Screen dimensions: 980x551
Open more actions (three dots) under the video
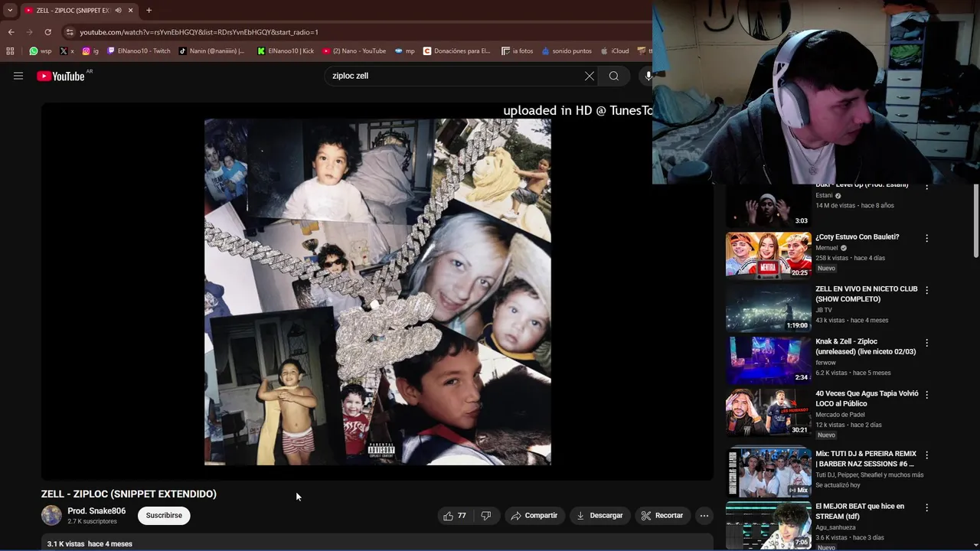click(704, 516)
